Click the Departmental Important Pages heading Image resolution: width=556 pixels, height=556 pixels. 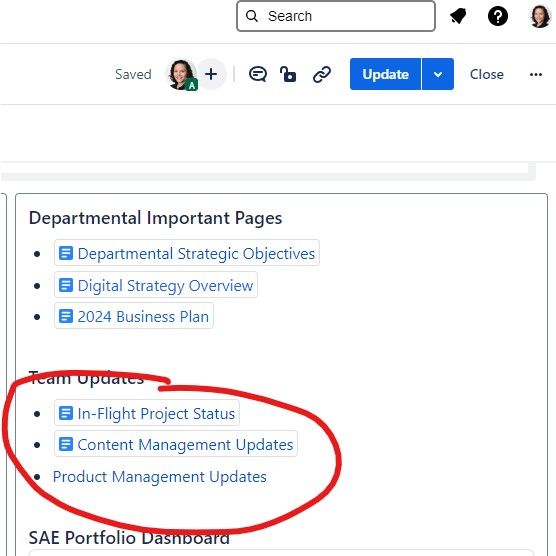click(x=155, y=218)
